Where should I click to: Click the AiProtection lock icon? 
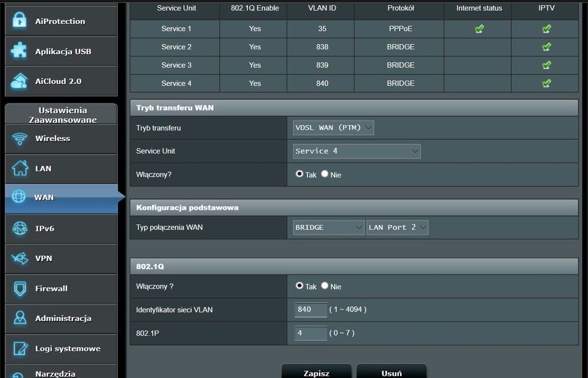click(19, 21)
